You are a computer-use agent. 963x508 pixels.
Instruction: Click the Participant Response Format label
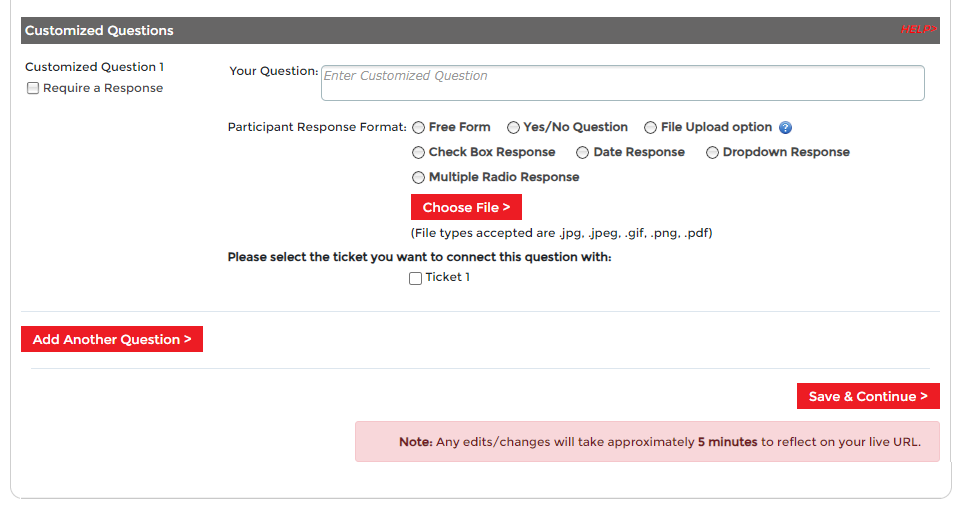click(317, 128)
